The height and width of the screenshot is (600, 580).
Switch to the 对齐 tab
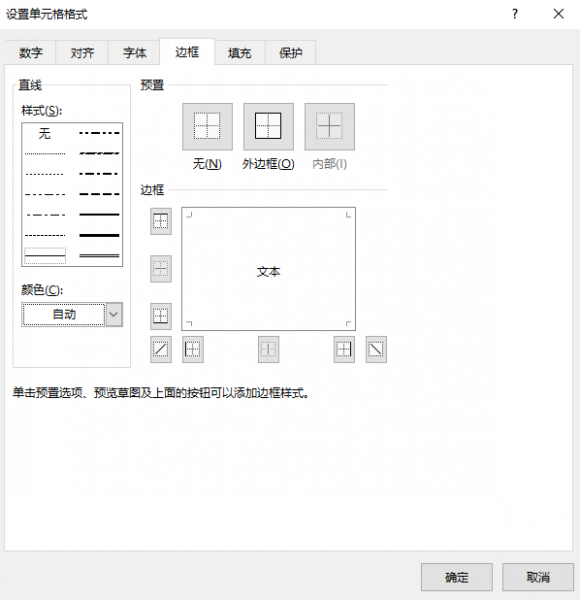[82, 52]
